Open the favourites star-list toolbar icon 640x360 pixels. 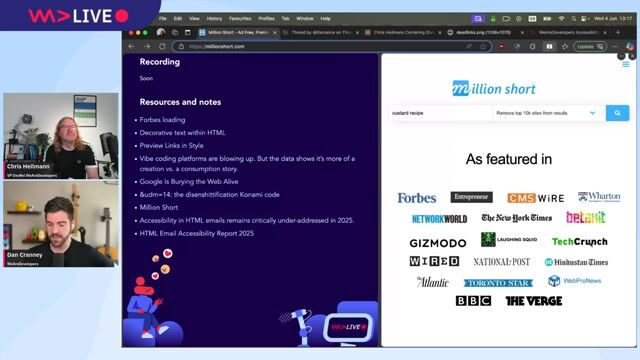click(x=565, y=47)
